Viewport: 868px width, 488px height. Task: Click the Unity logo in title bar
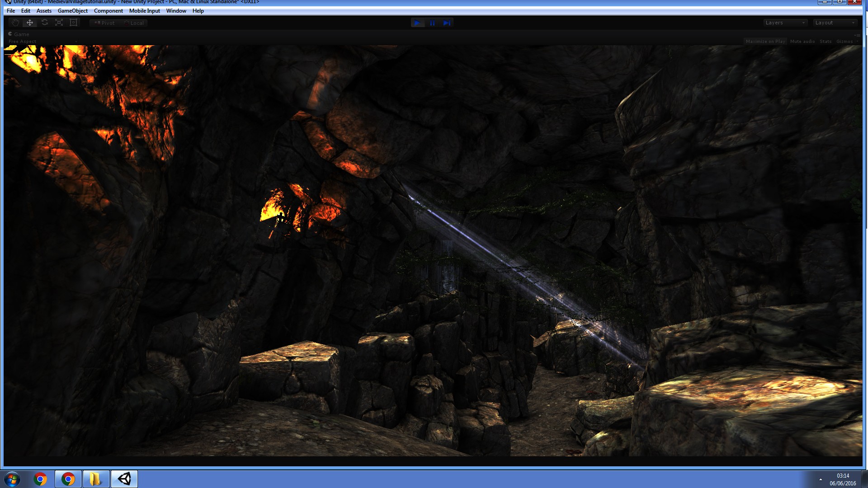(x=8, y=2)
